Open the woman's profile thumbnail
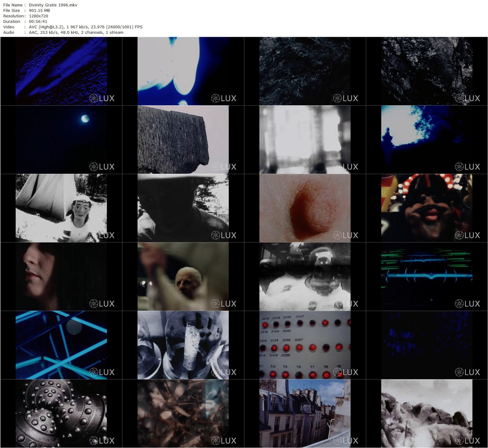This screenshot has width=488, height=448. [61, 277]
